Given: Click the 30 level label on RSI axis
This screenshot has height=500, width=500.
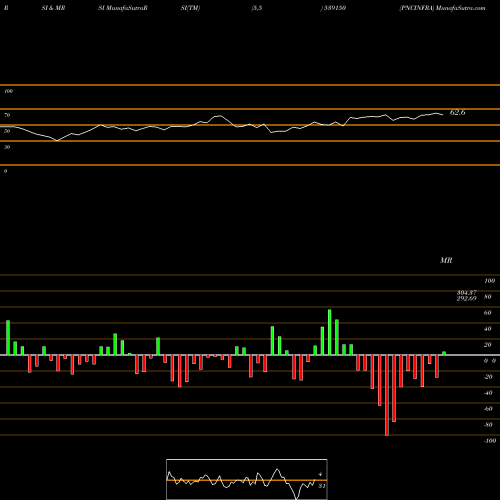Looking at the screenshot, I should click(x=7, y=147).
